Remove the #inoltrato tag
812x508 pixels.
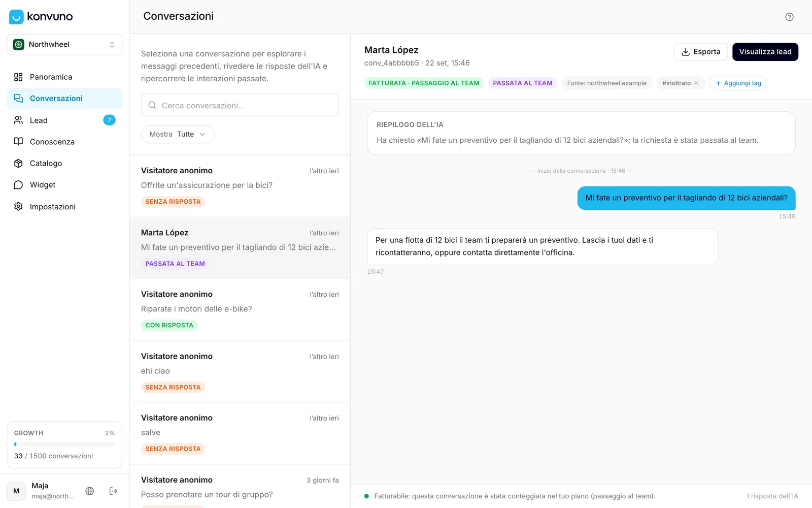pos(696,83)
